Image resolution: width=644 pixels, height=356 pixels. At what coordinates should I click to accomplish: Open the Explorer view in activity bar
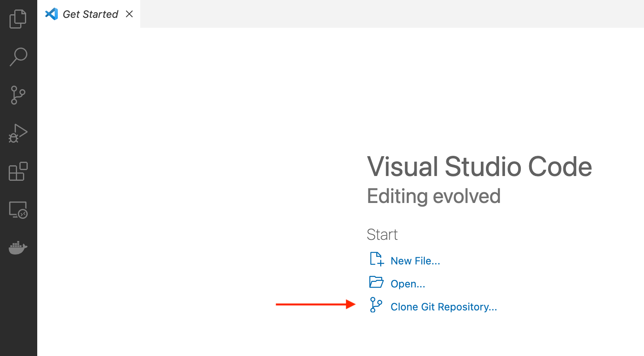click(18, 19)
